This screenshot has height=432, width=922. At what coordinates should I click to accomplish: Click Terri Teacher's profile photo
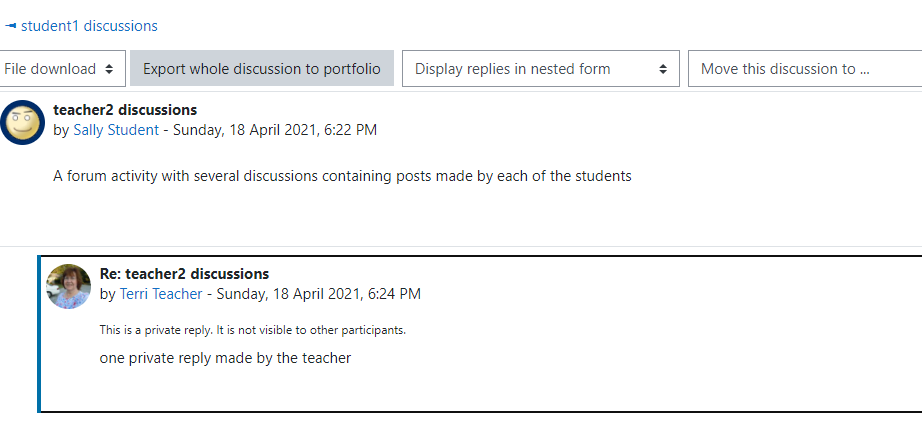pos(68,286)
